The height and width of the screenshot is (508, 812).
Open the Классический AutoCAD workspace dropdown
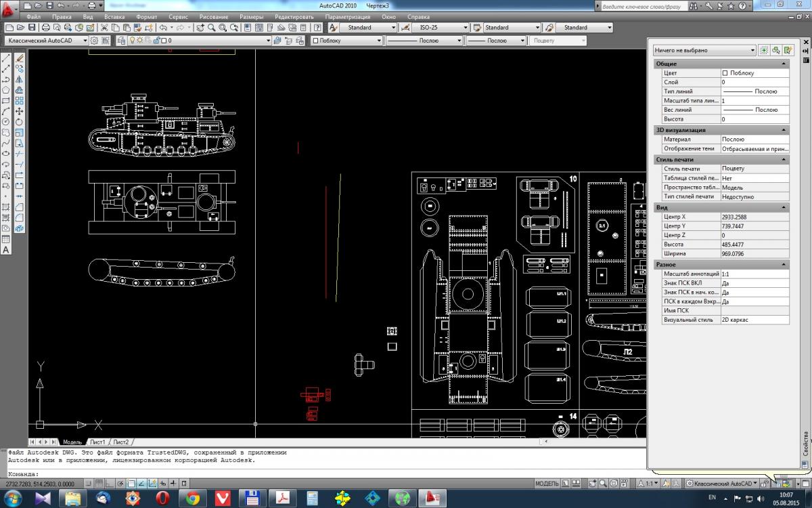(x=46, y=41)
